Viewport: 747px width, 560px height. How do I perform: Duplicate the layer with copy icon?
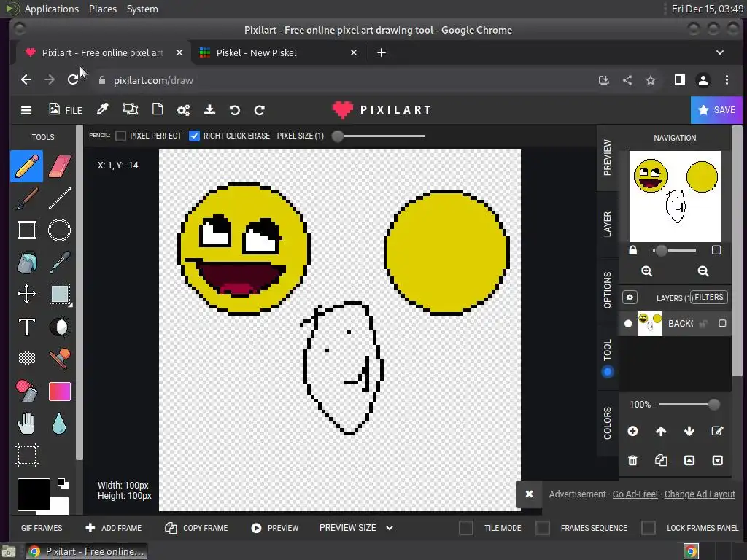[661, 461]
